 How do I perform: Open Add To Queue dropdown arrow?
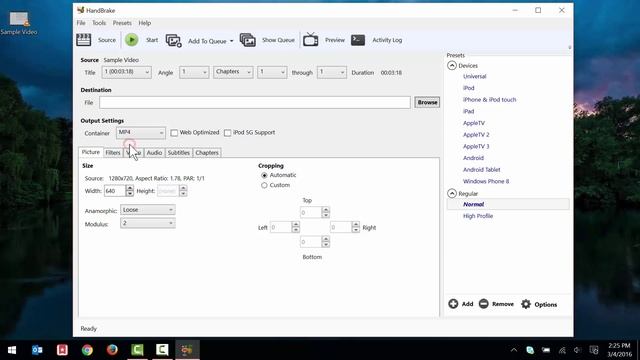click(231, 41)
